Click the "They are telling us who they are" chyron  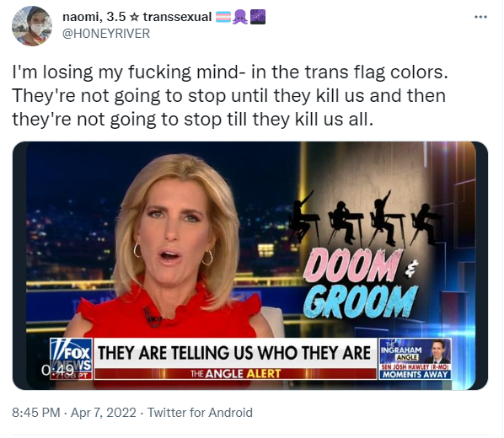[234, 353]
